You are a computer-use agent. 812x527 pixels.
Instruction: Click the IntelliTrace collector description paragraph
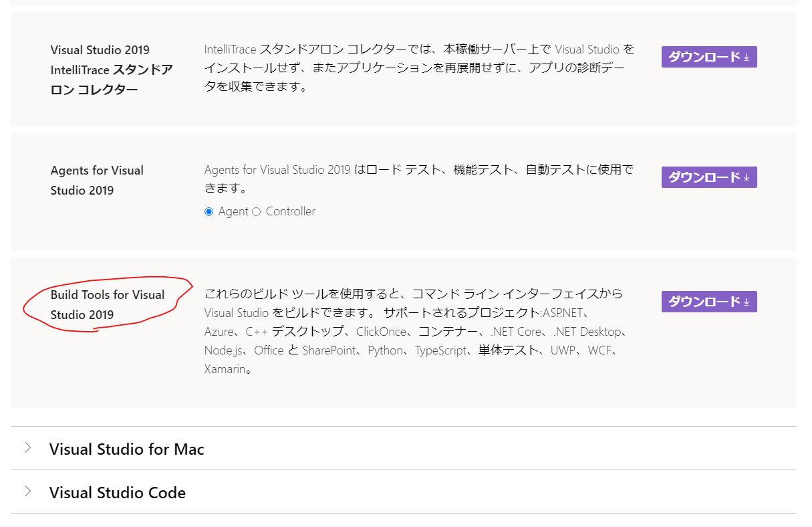click(420, 68)
